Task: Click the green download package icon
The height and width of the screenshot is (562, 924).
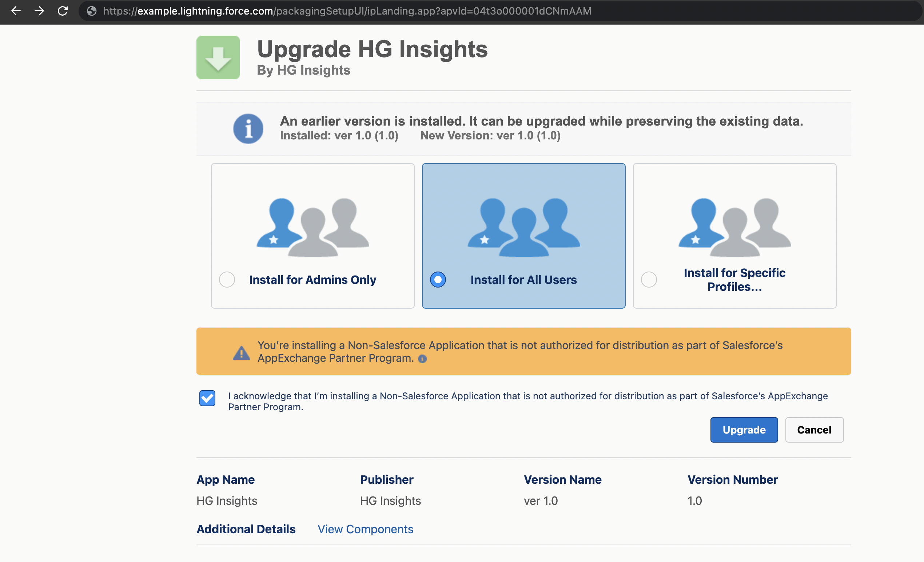Action: point(218,58)
